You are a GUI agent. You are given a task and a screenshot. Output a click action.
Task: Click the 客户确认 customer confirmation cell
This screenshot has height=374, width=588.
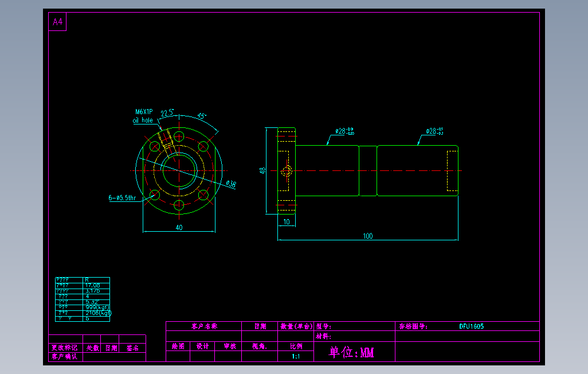click(65, 357)
